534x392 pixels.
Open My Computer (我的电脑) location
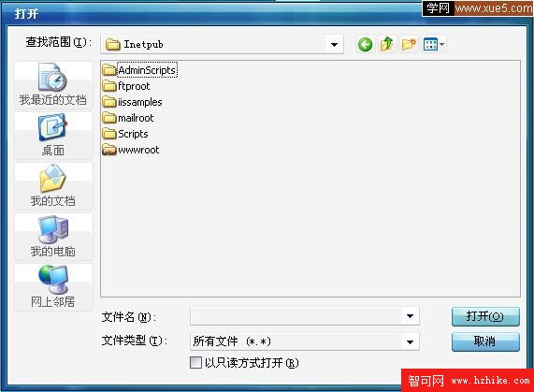pyautogui.click(x=53, y=237)
